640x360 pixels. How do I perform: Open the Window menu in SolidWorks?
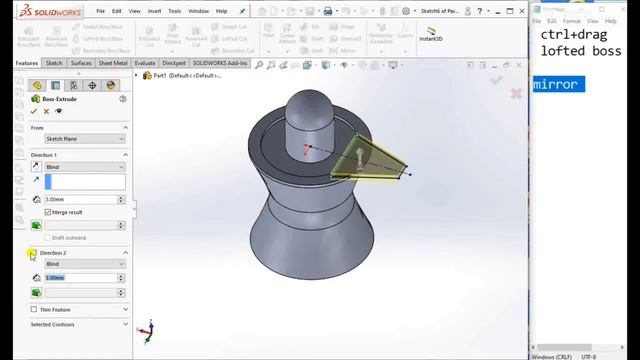[x=198, y=11]
